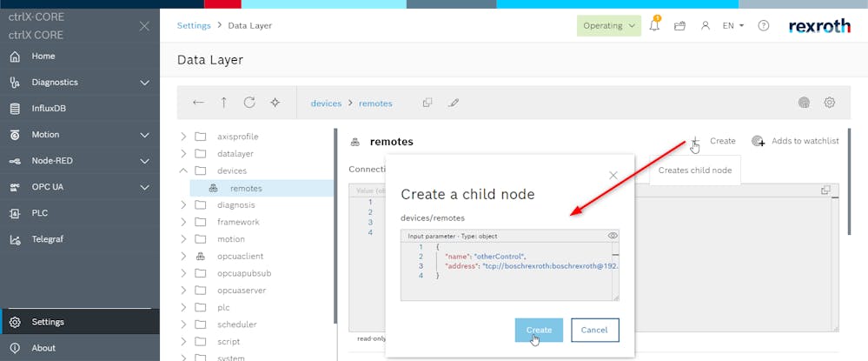This screenshot has height=361, width=868.
Task: Click the Cancel button in dialog
Action: tap(594, 330)
